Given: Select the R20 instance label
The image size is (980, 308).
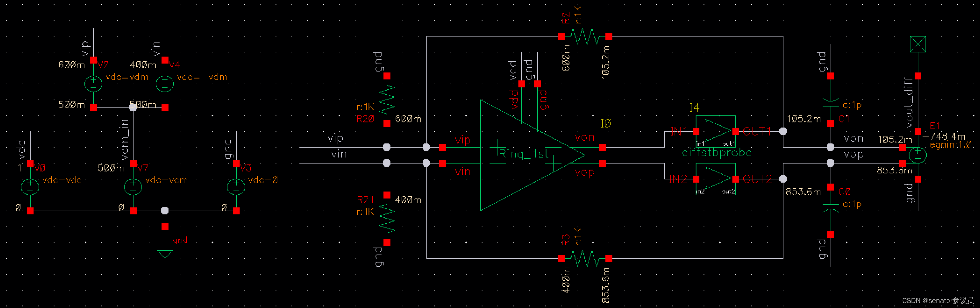Looking at the screenshot, I should (x=365, y=119).
